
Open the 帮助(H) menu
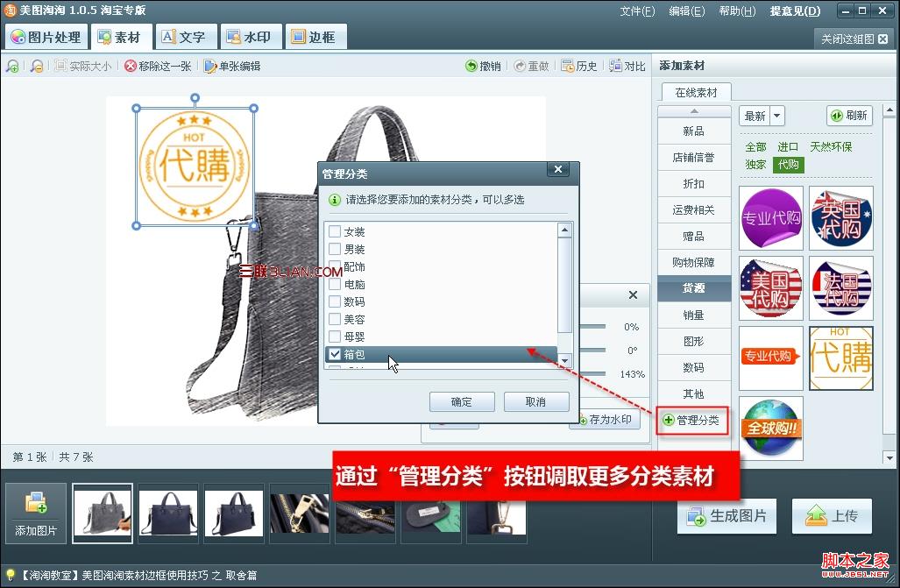pyautogui.click(x=737, y=11)
